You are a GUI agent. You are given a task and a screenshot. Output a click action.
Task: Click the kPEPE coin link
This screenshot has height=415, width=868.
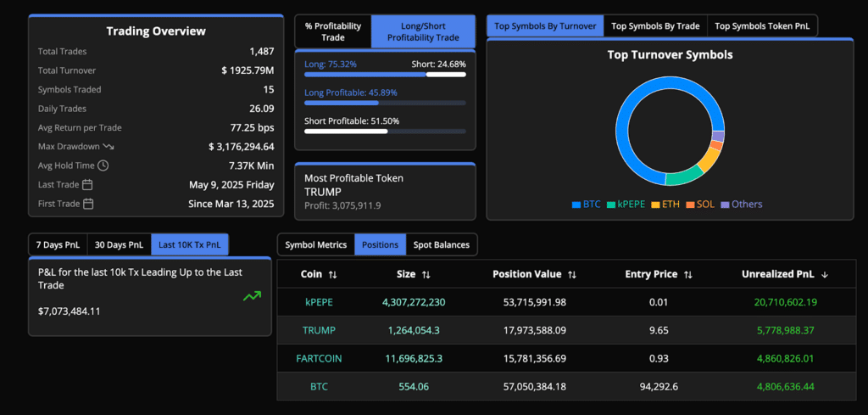319,302
